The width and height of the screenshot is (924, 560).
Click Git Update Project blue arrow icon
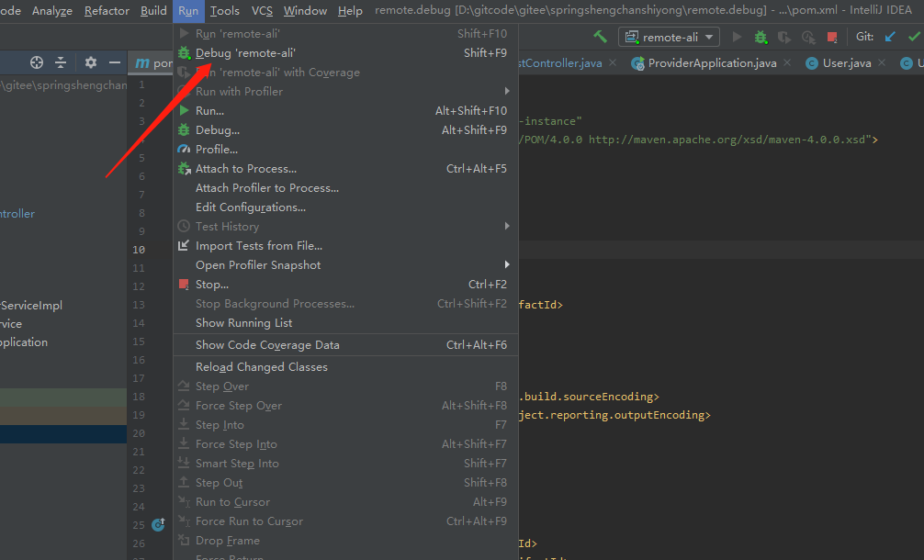pyautogui.click(x=890, y=37)
